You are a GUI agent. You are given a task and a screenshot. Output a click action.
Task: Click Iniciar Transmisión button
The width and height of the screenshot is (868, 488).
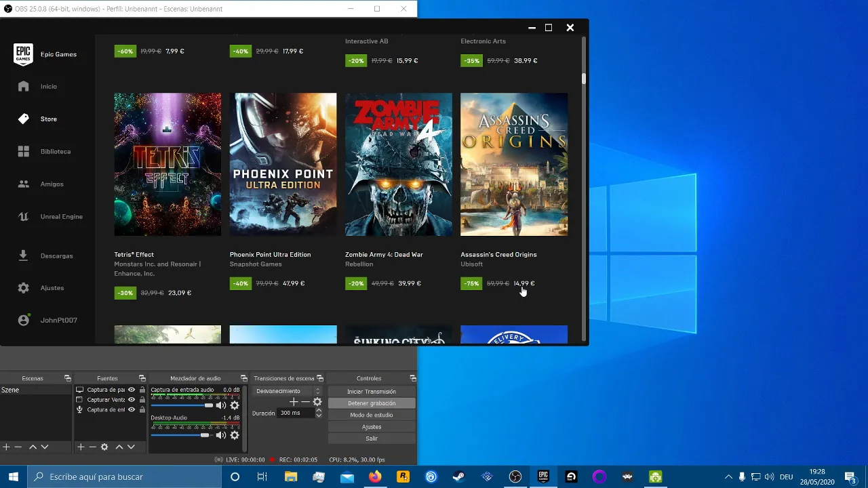tap(372, 392)
